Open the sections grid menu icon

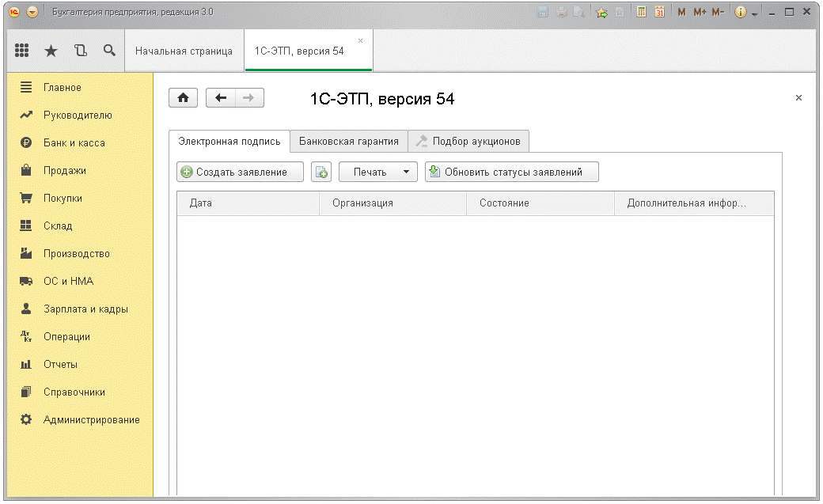21,51
